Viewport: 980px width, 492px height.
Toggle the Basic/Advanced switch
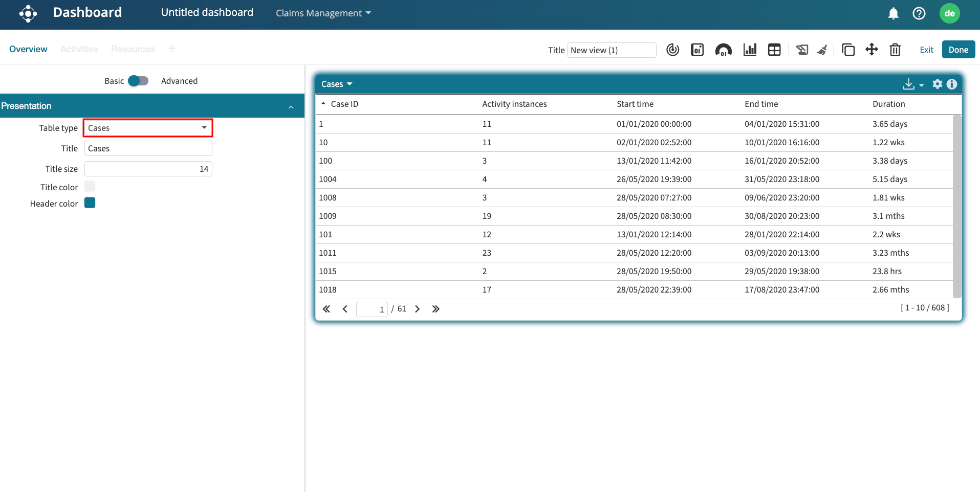point(138,81)
